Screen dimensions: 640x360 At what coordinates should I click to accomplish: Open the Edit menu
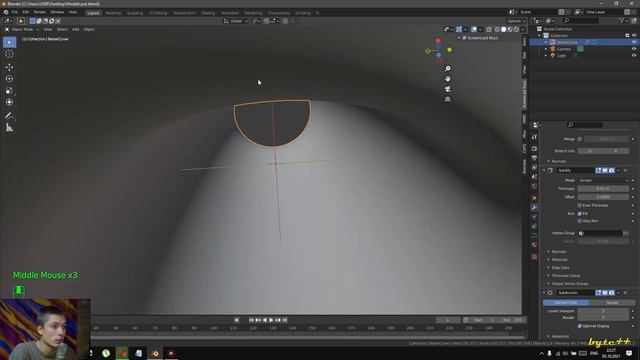(x=26, y=12)
